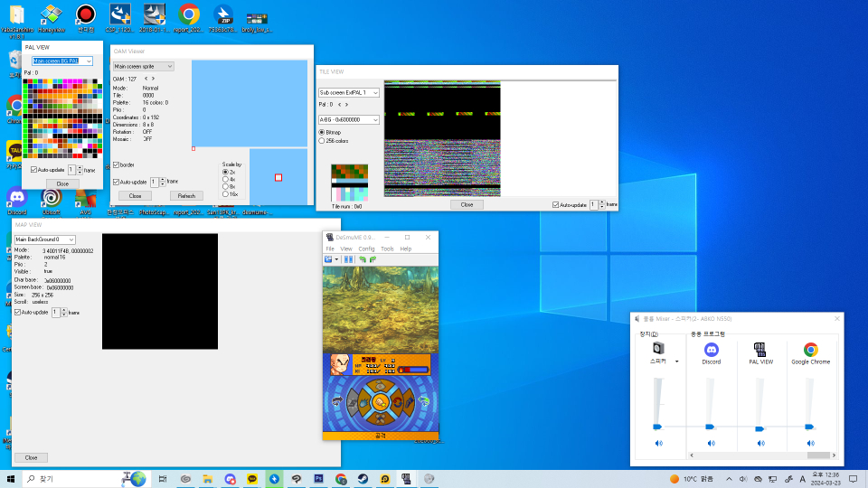
Task: Click previous palette arrow in TILE VIEW
Action: (x=339, y=104)
